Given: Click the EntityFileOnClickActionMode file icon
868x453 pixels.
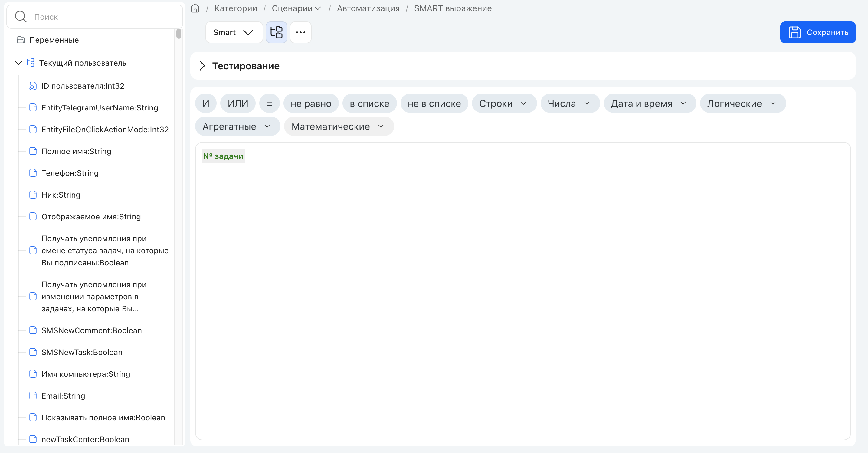Looking at the screenshot, I should tap(33, 130).
